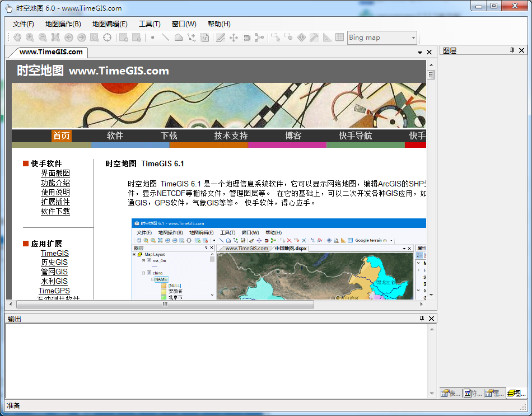Click 技术支持 in the web navigation bar

pyautogui.click(x=231, y=135)
